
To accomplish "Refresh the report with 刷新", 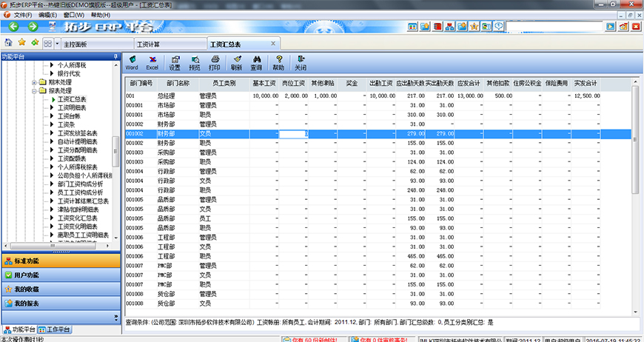I will [x=236, y=62].
